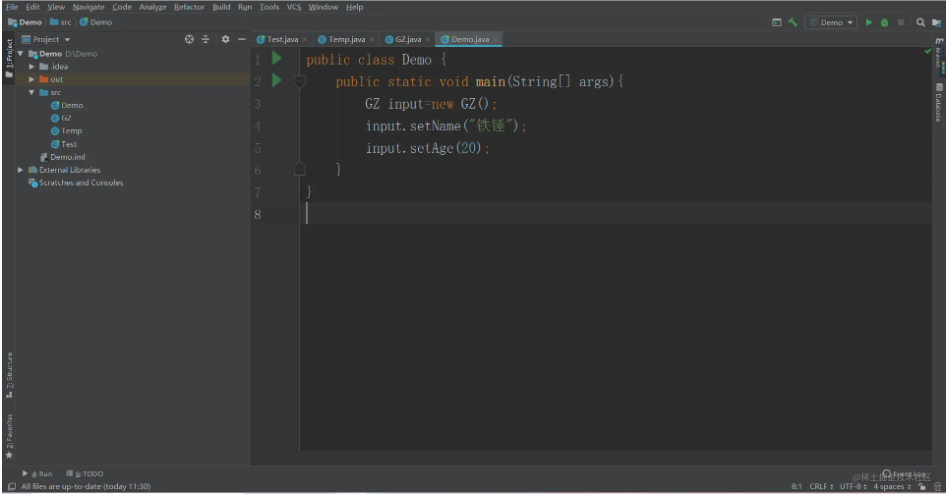Switch to the GZ.java tab
The image size is (946, 494).
point(408,39)
